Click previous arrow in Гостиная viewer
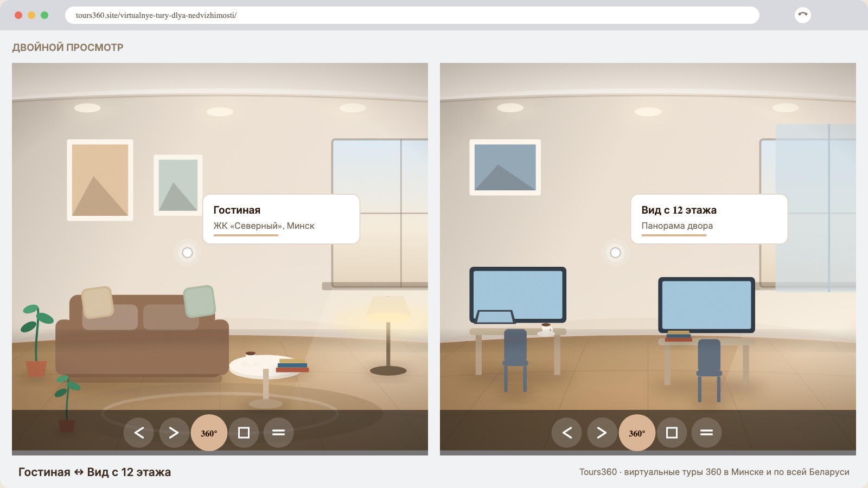 pyautogui.click(x=139, y=433)
